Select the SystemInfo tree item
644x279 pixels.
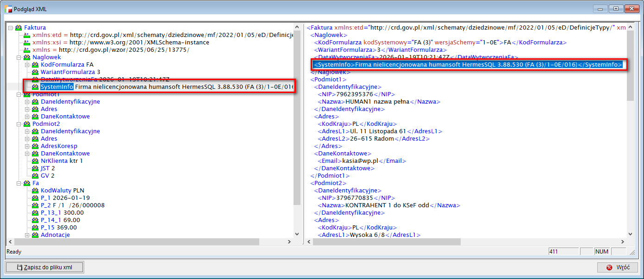coord(56,87)
